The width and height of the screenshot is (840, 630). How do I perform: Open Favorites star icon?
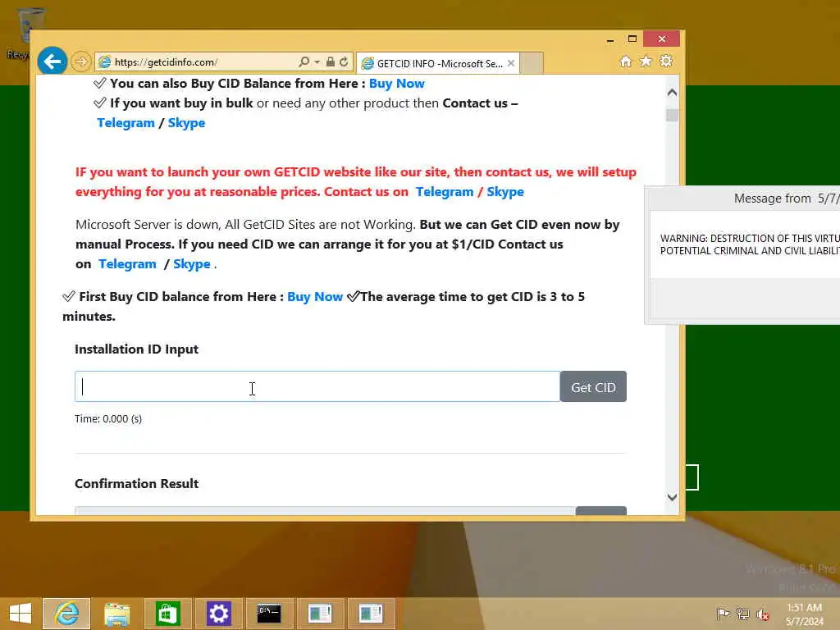(646, 62)
